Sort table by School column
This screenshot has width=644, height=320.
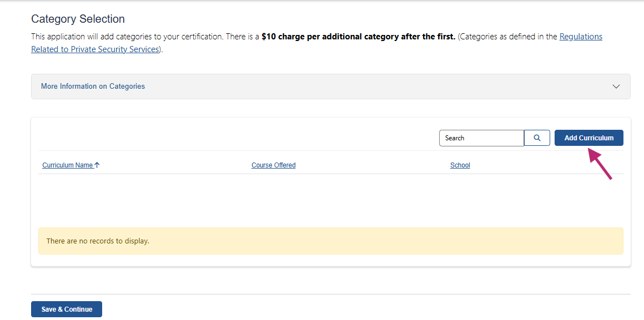click(x=460, y=165)
